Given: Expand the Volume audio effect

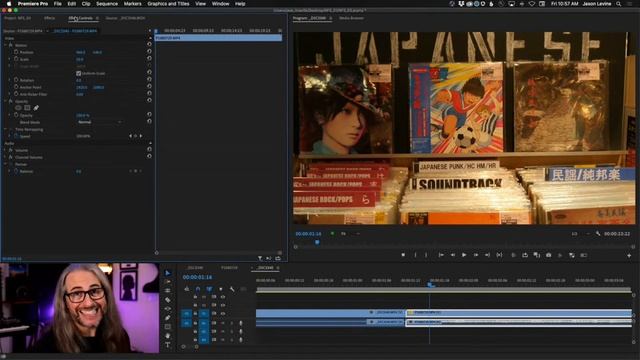Looking at the screenshot, I should click(x=5, y=150).
